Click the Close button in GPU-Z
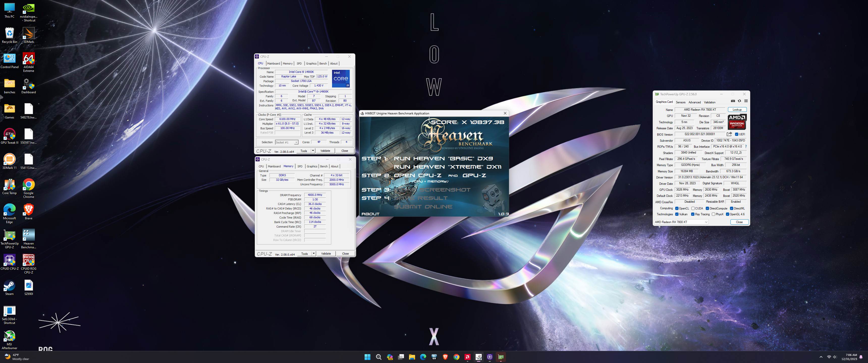 point(739,222)
